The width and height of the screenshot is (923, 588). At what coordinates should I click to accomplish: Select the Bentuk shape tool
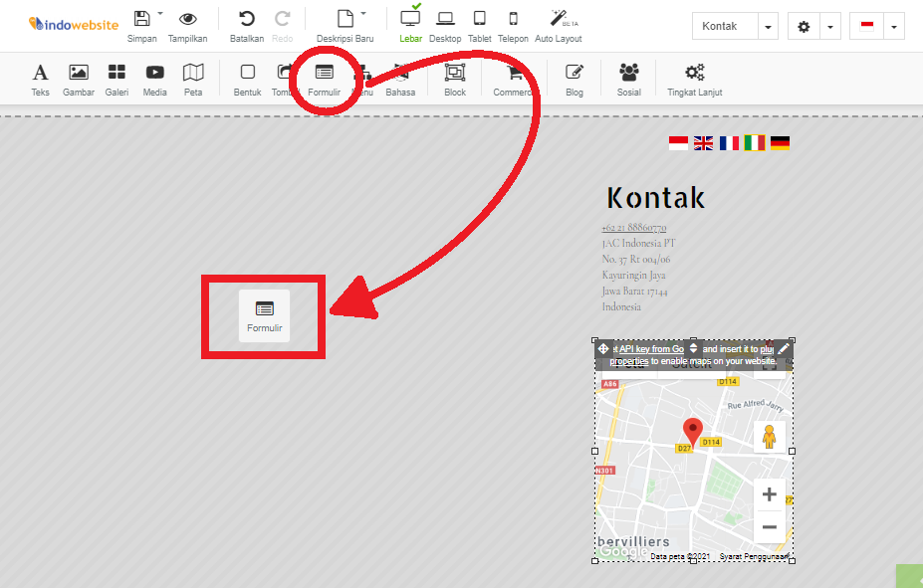pos(246,78)
